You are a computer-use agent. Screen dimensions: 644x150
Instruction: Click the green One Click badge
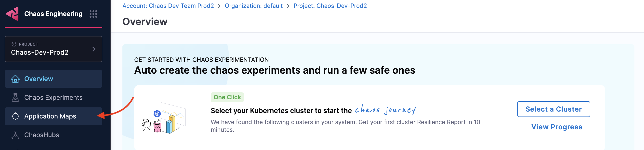227,97
